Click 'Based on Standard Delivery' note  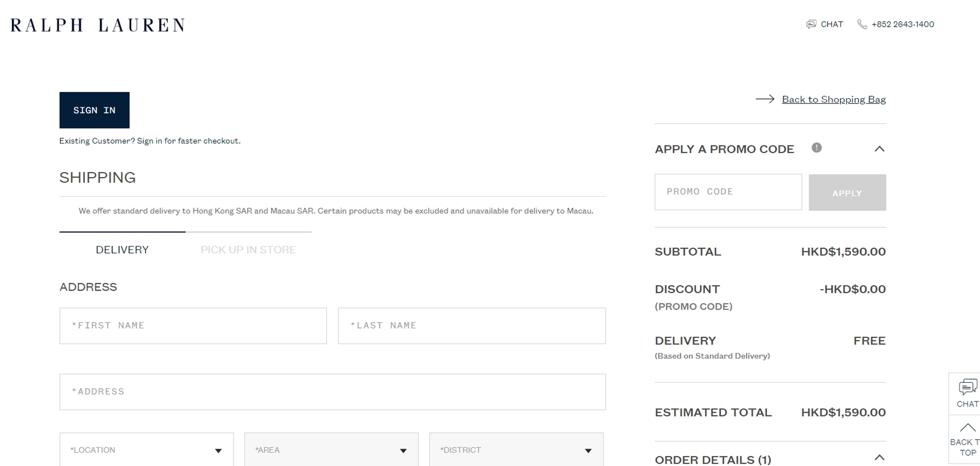(712, 356)
